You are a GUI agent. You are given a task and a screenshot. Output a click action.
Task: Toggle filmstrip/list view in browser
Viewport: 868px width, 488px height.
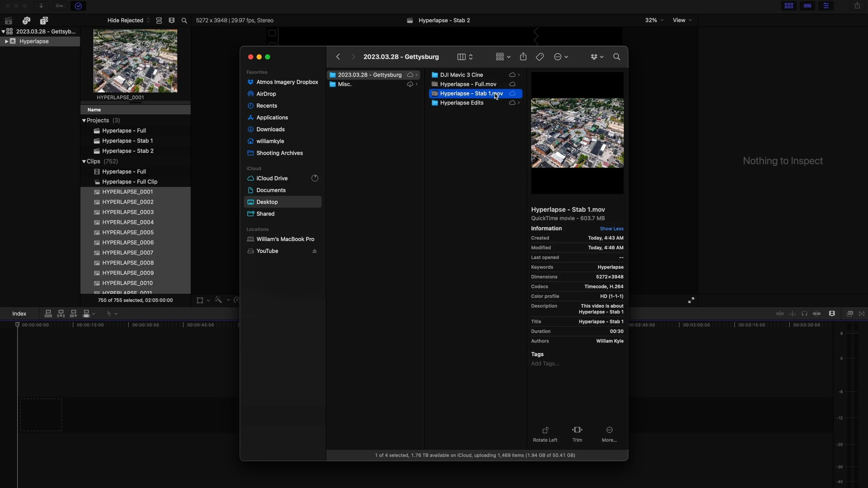click(159, 20)
